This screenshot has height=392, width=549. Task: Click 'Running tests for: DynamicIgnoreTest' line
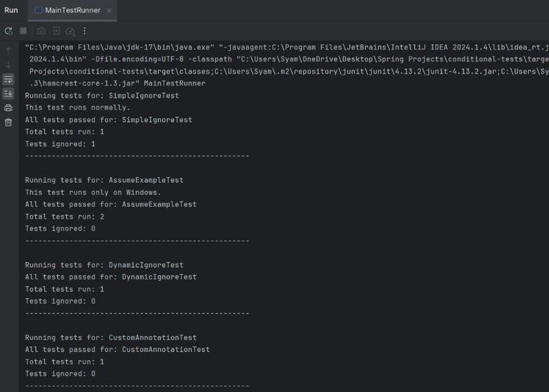click(x=104, y=265)
